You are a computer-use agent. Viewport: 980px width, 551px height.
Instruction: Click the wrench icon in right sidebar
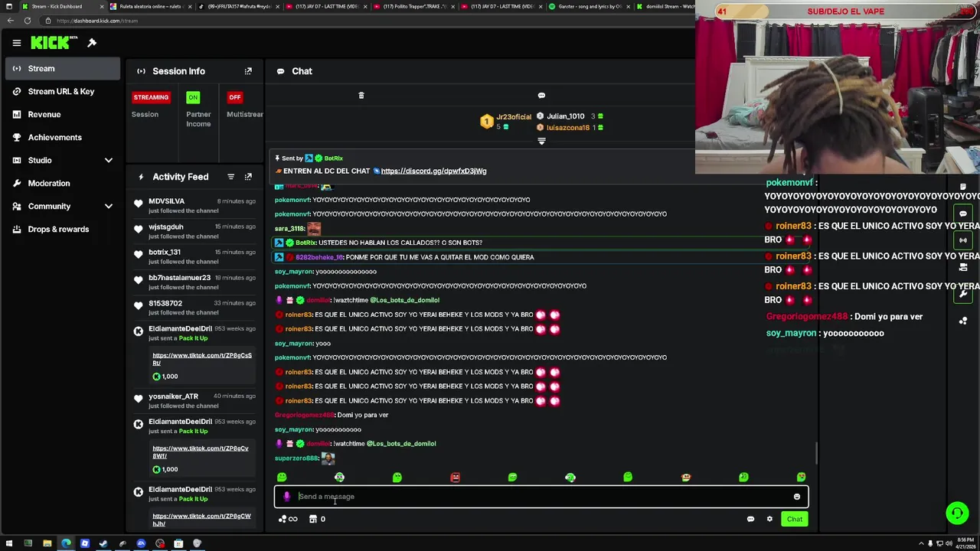963,294
